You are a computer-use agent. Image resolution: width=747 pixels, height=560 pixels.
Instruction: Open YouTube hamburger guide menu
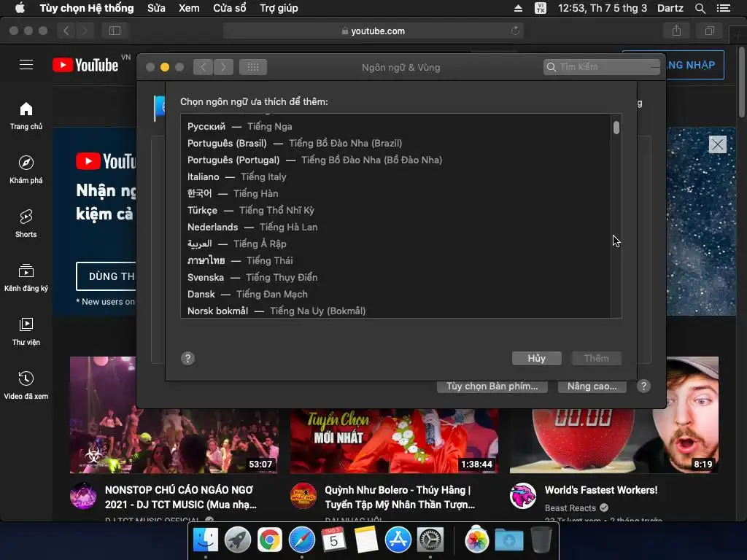coord(26,65)
